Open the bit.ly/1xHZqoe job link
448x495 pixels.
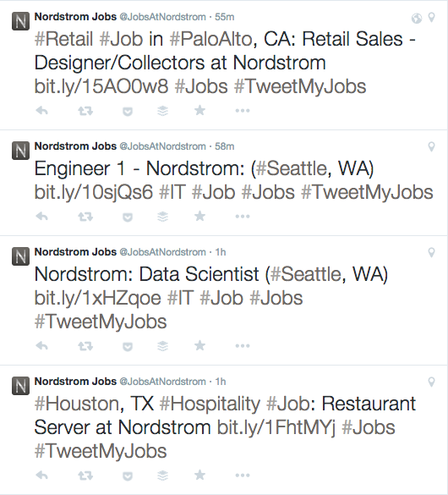coord(98,298)
